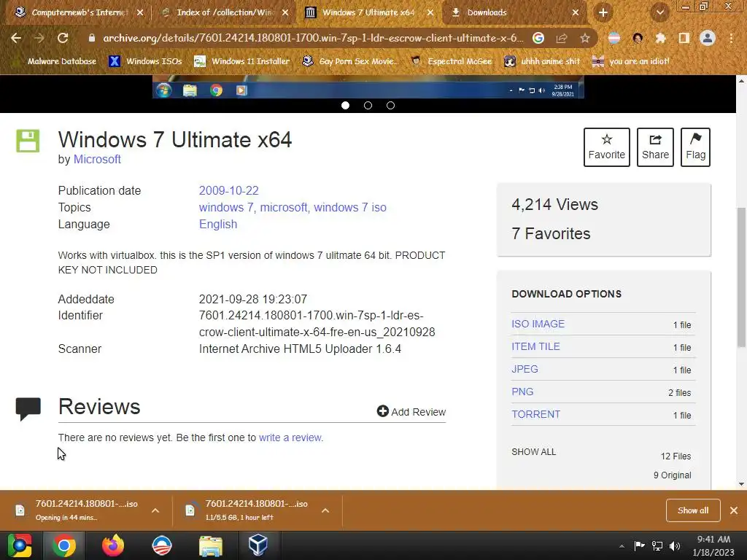This screenshot has width=747, height=560.
Task: Open the 'windows 7' topic link
Action: click(x=226, y=207)
